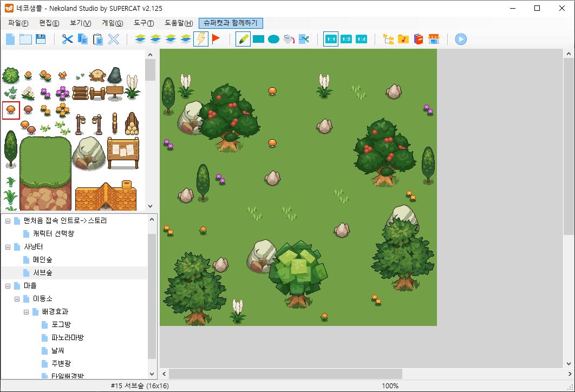Viewport: 575px width, 392px height.
Task: Select the fourth tile layer icon
Action: click(x=186, y=39)
